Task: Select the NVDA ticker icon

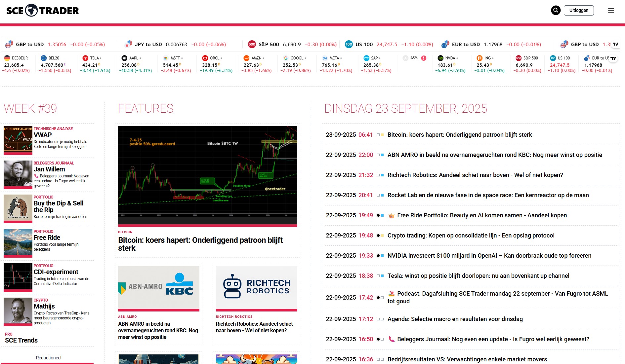Action: coord(440,58)
